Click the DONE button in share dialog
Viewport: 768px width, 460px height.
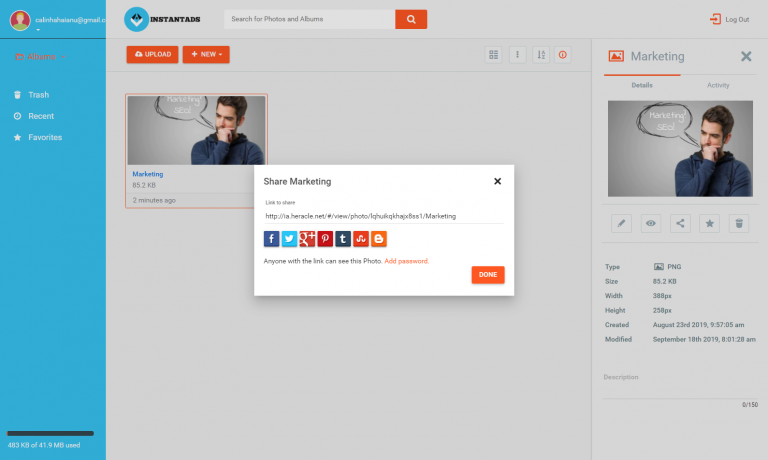(x=488, y=274)
